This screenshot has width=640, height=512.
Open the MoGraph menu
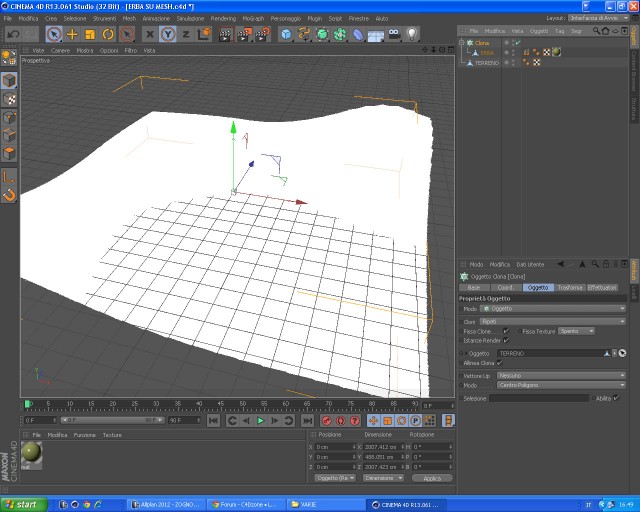(253, 18)
